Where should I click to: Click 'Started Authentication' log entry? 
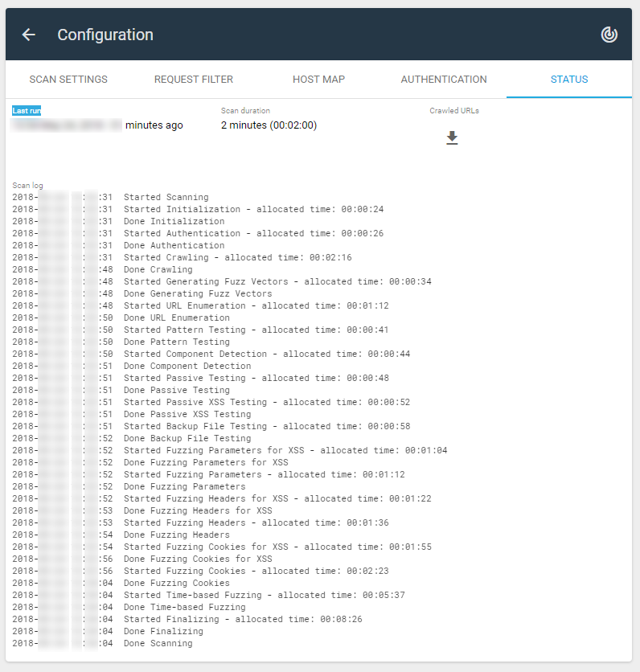[253, 233]
